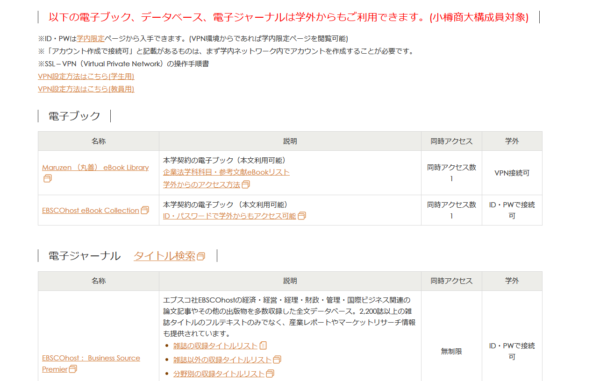Click 名称 header in 電子ブック table
Viewport: 600px width, 381px height.
click(99, 141)
